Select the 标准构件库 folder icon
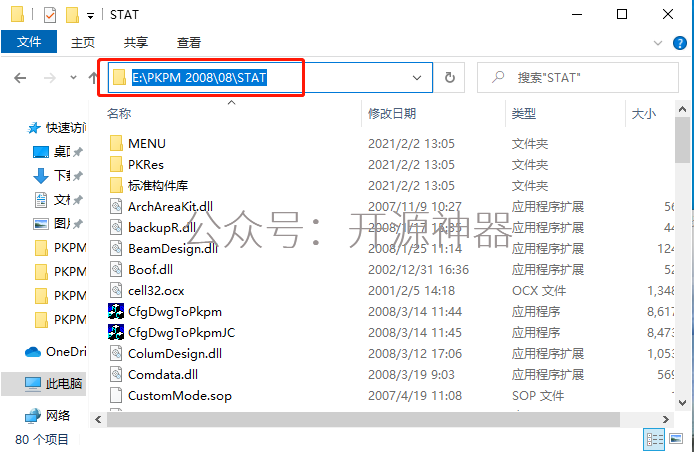694x452 pixels. tap(116, 185)
